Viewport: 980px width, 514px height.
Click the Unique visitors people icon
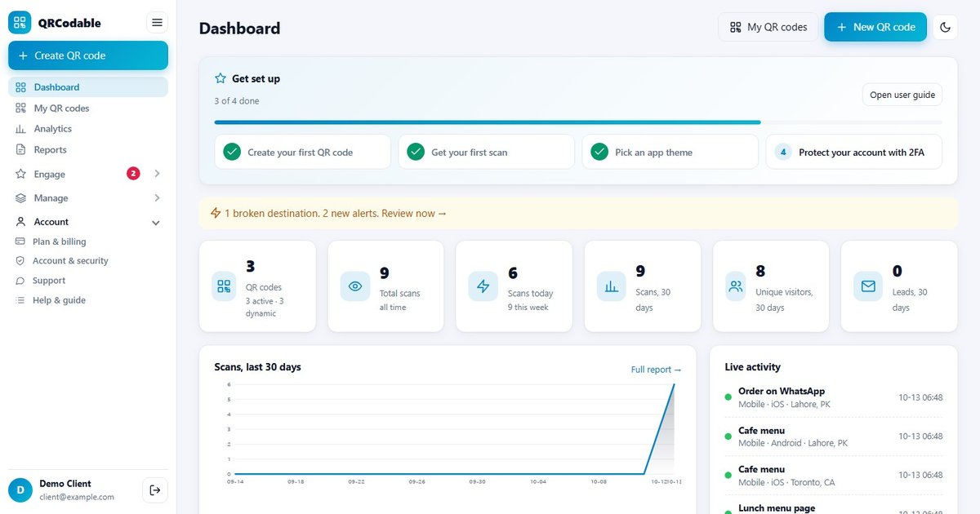(x=736, y=286)
